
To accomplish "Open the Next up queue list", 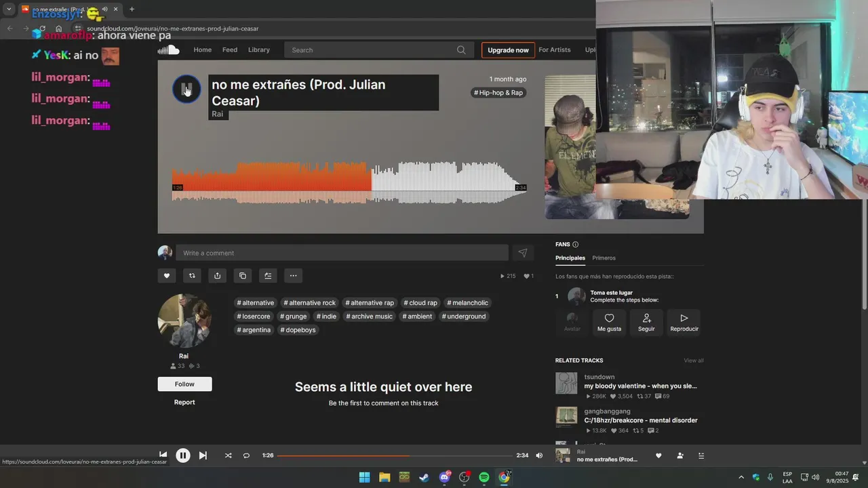I will coord(701,455).
